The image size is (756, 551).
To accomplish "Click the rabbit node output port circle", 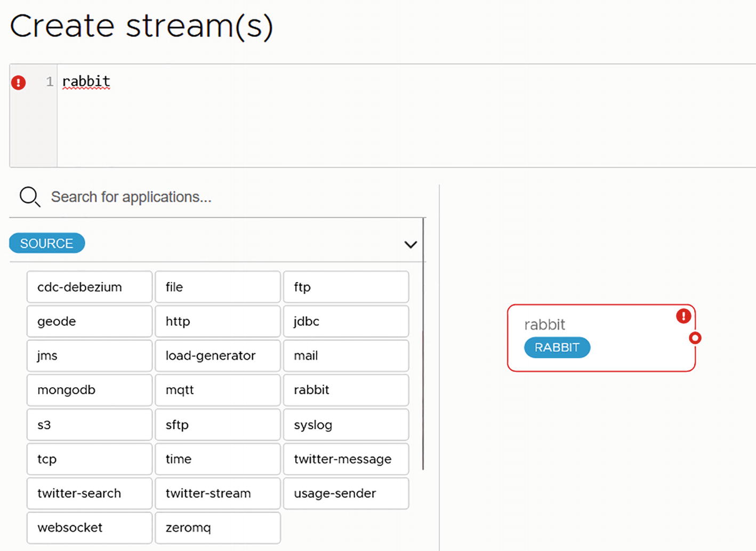I will pyautogui.click(x=695, y=338).
